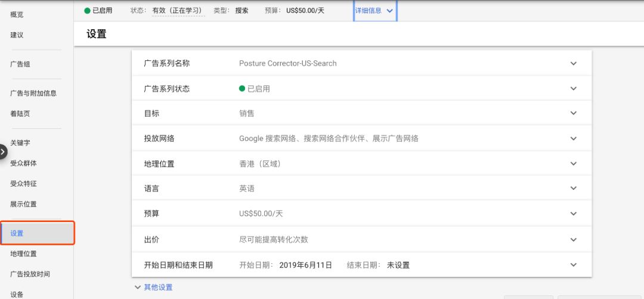Open the 详细信息 dropdown
Image resolution: width=644 pixels, height=299 pixels.
tap(374, 11)
